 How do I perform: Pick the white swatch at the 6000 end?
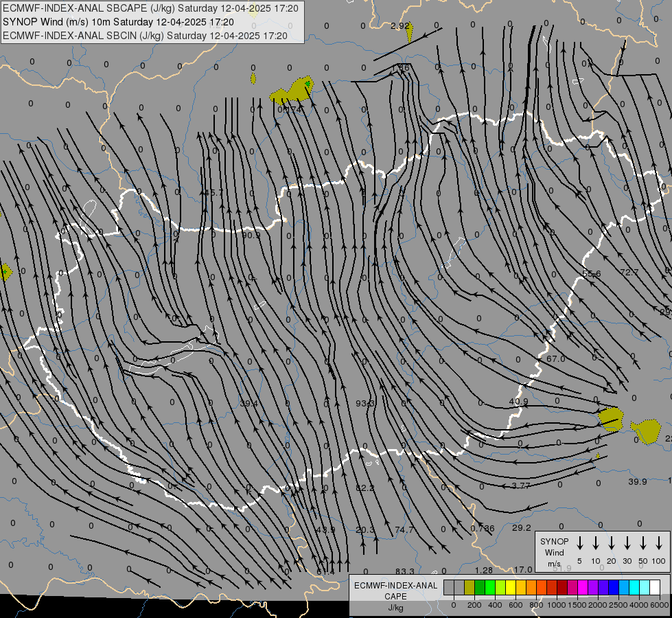pyautogui.click(x=655, y=588)
